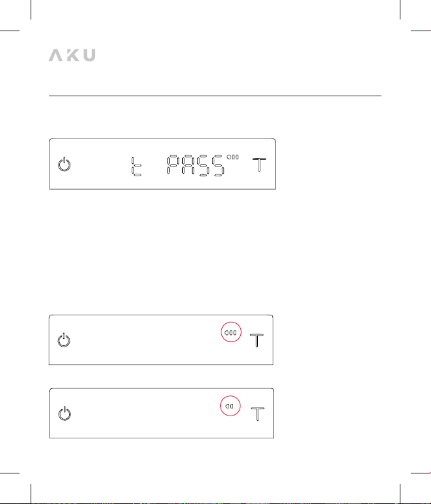
Task: Click the letter K in the AKU logo
Action: pos(73,55)
